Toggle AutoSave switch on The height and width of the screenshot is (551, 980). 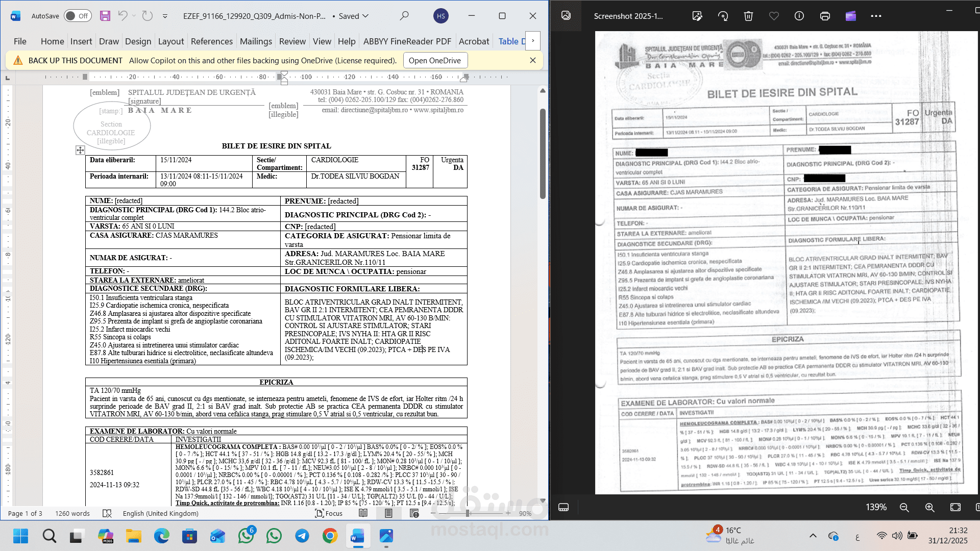78,16
